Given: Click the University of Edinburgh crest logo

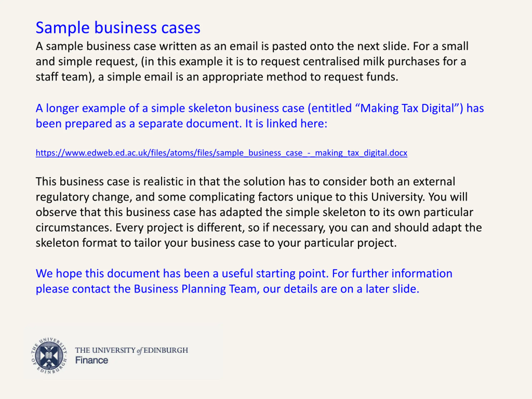Looking at the screenshot, I should [x=49, y=356].
